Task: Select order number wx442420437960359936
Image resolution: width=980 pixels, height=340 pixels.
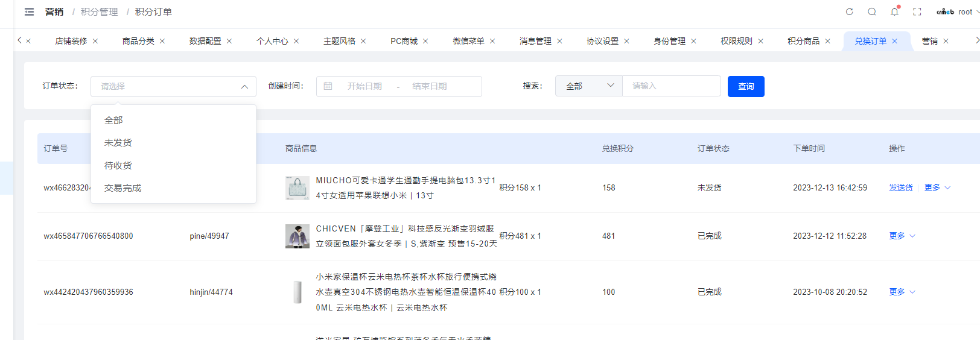Action: pyautogui.click(x=88, y=292)
